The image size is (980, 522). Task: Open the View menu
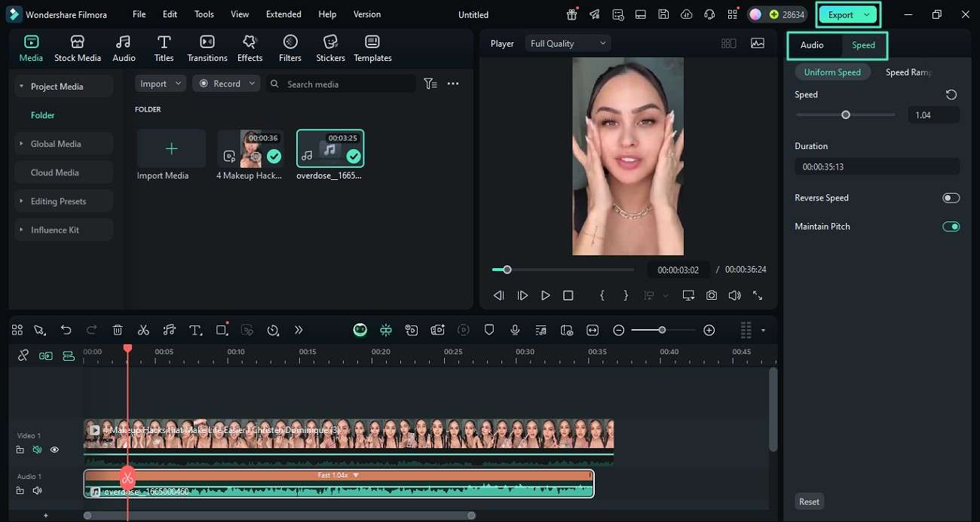coord(240,14)
